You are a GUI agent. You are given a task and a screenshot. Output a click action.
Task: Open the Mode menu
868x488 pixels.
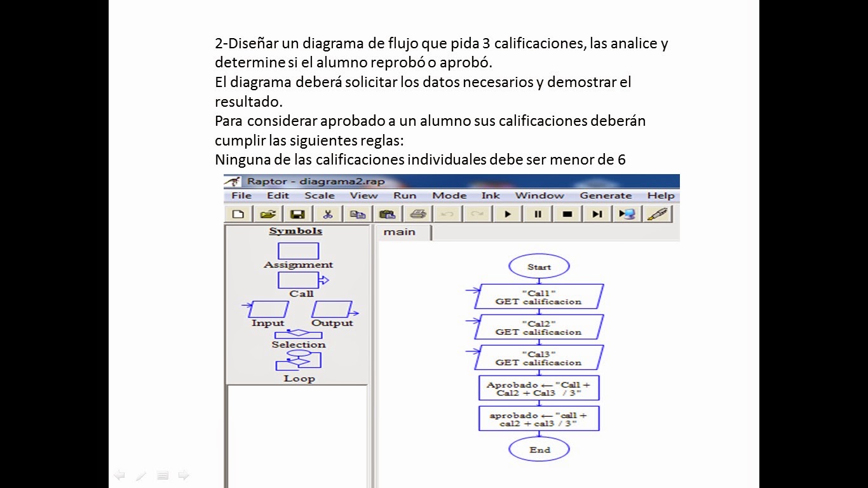(449, 196)
